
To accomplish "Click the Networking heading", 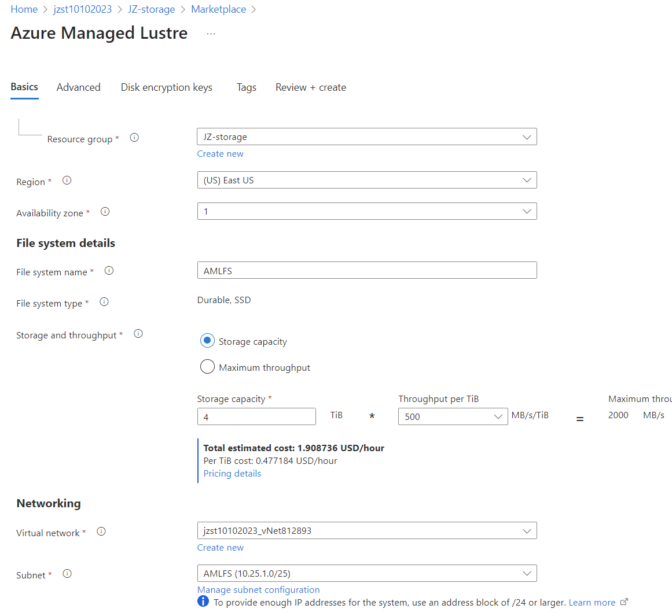I will point(49,503).
